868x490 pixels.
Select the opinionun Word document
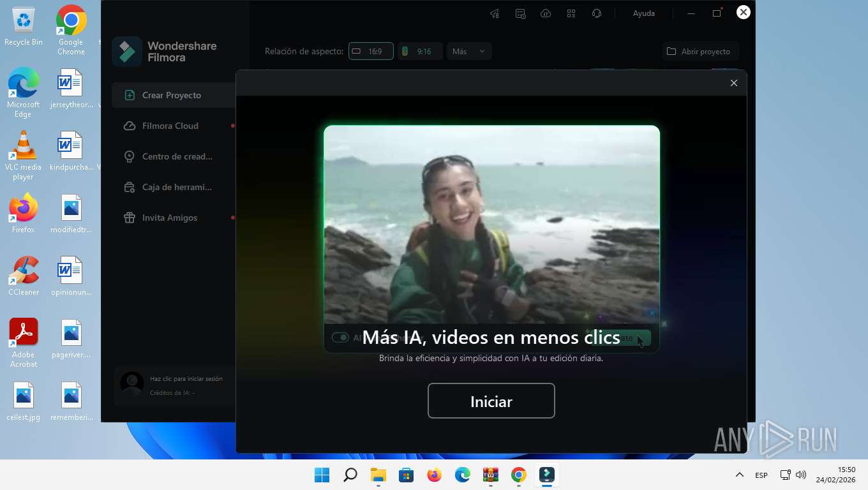(x=71, y=276)
